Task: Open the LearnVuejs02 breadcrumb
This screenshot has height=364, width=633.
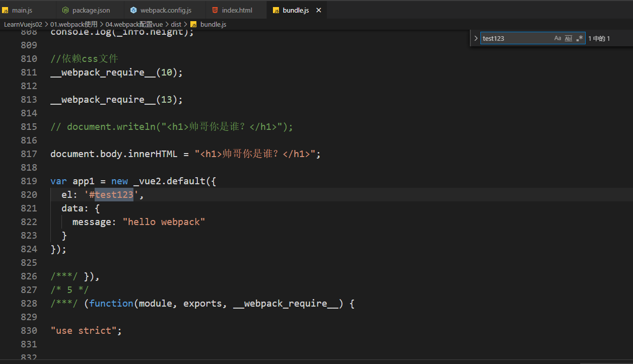Action: click(23, 24)
